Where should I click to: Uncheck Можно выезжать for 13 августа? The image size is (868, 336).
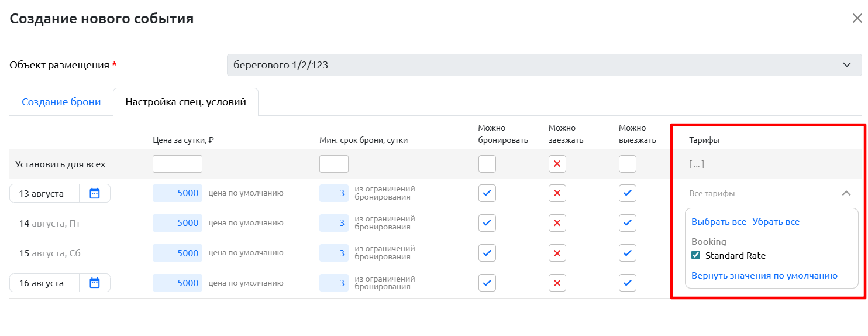click(628, 193)
